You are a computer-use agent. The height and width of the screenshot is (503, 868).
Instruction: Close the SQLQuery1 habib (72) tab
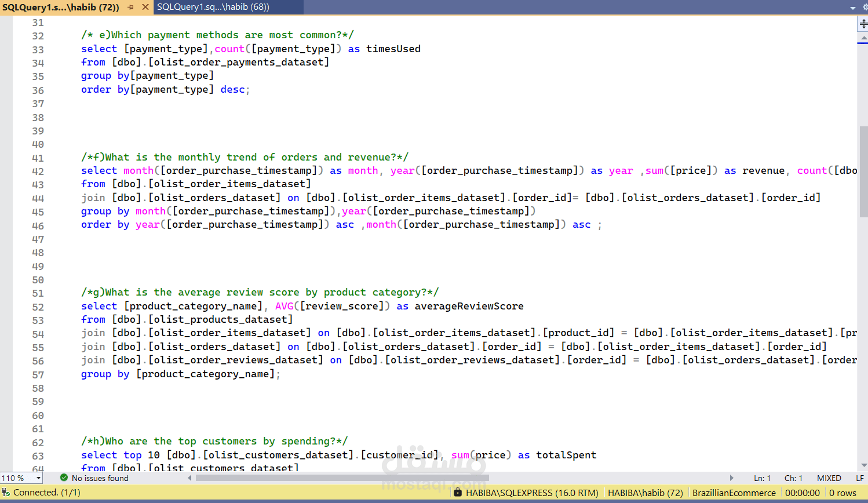point(145,7)
